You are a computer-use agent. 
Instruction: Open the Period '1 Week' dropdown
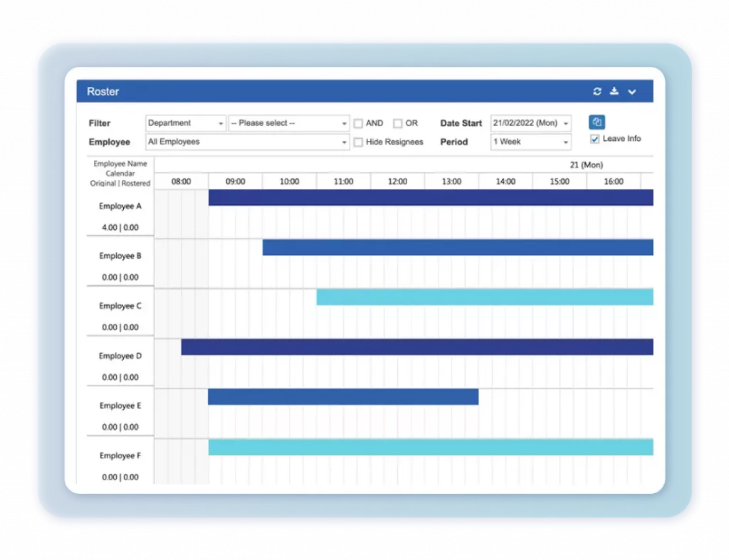(531, 142)
